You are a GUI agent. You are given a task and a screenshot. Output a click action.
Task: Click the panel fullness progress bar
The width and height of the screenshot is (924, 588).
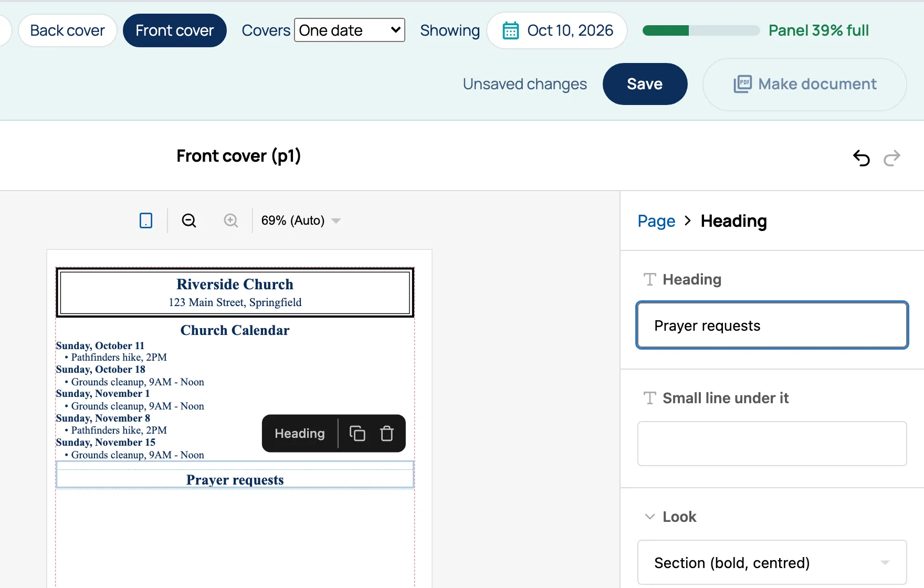click(701, 30)
